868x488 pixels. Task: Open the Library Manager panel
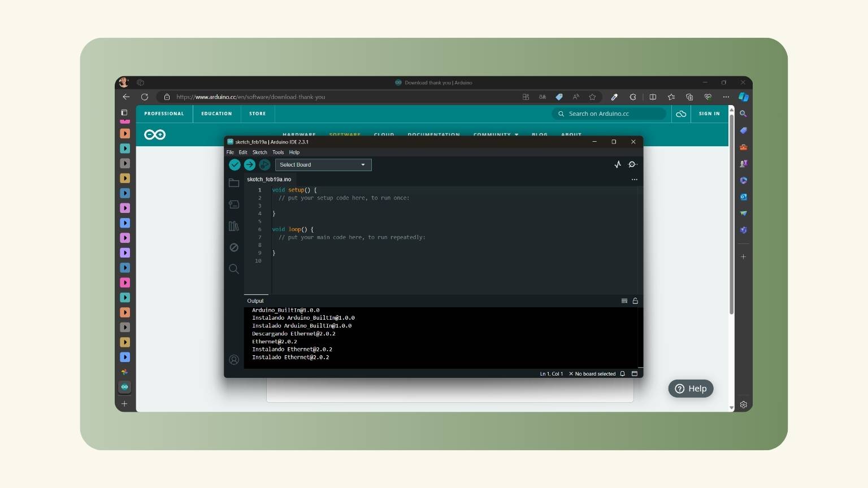coord(234,226)
